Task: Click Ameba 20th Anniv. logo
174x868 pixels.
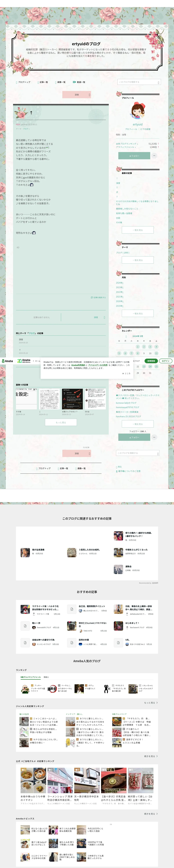Action: [24, 361]
